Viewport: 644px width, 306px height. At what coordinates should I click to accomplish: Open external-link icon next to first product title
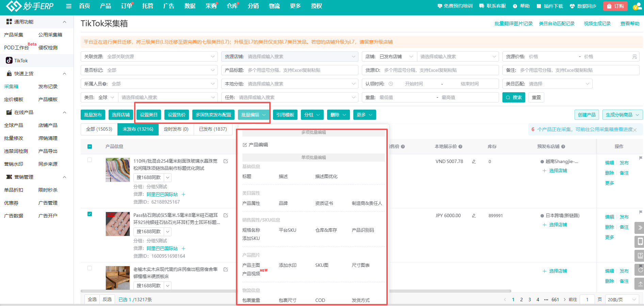pyautogui.click(x=226, y=161)
